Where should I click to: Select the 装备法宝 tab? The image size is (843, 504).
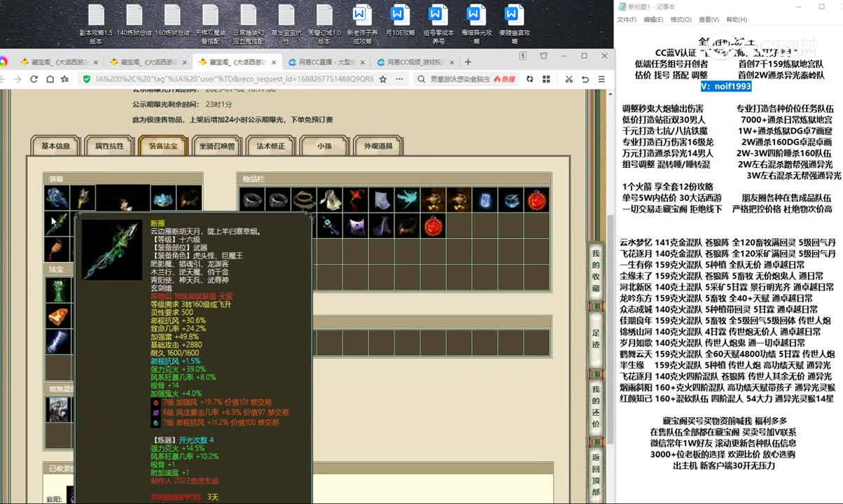tap(162, 146)
